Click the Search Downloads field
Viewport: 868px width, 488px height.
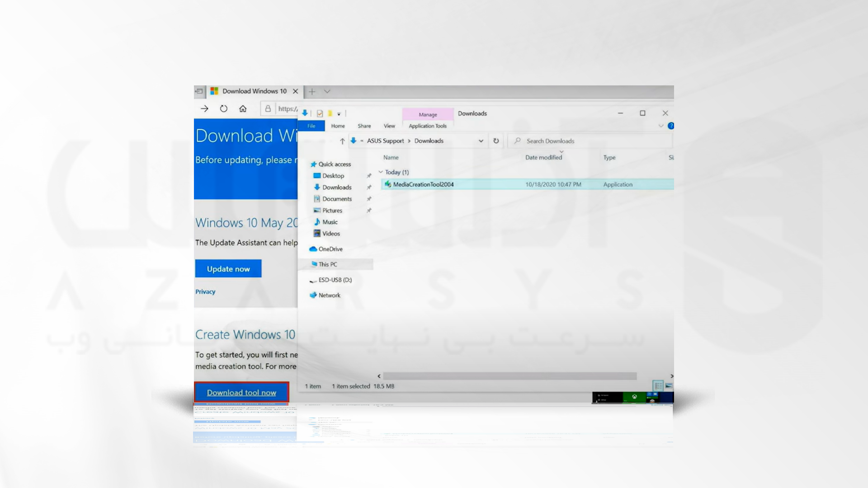590,141
